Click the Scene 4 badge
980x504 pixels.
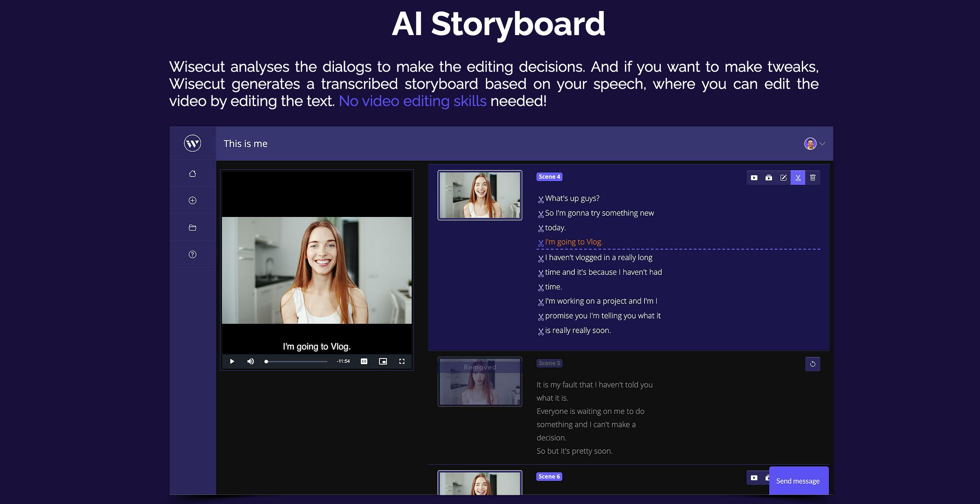[549, 177]
